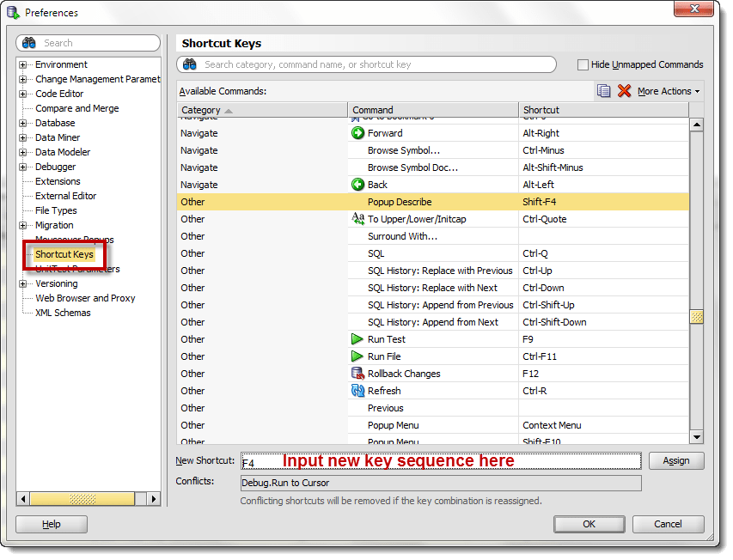Sort by the Command column header
Screen dimensions: 733x560
click(433, 110)
